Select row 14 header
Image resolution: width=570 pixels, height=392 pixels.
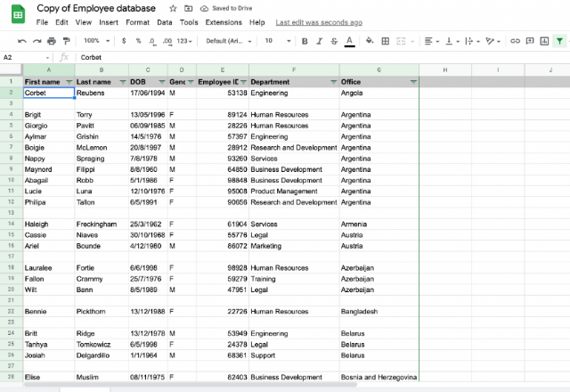click(11, 224)
